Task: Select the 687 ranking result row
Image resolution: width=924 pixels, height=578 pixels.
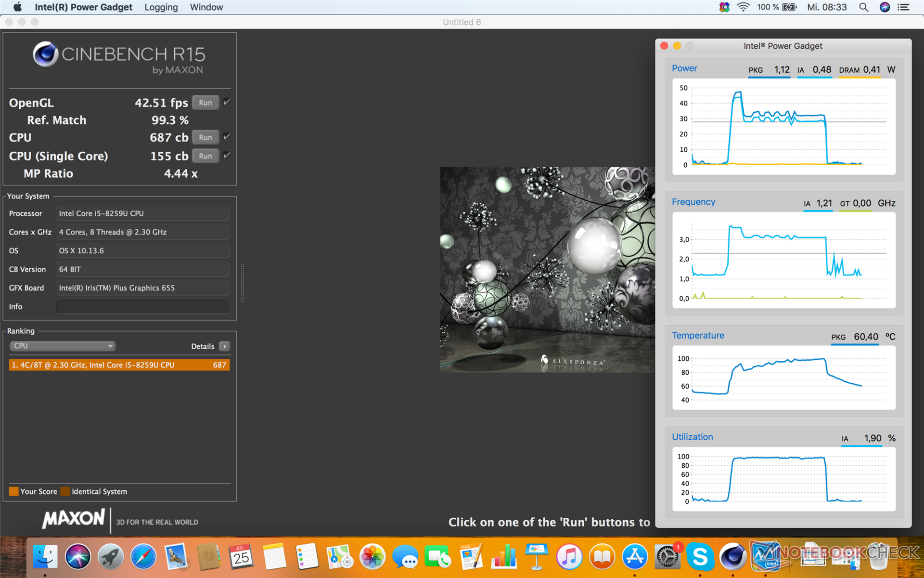Action: [x=119, y=365]
